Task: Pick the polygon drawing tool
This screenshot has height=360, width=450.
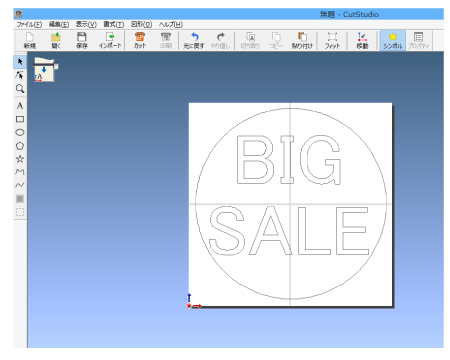Action: click(x=20, y=146)
